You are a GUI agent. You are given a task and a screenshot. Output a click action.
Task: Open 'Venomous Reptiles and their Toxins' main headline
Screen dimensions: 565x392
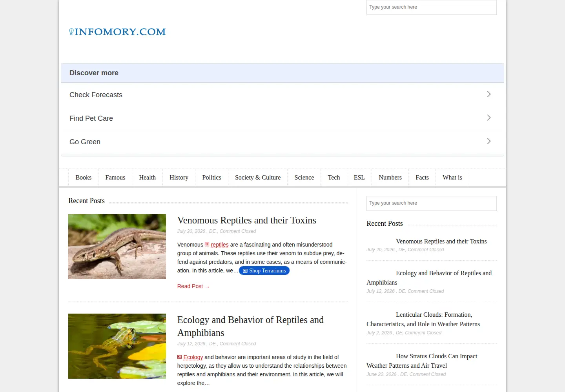(x=247, y=220)
